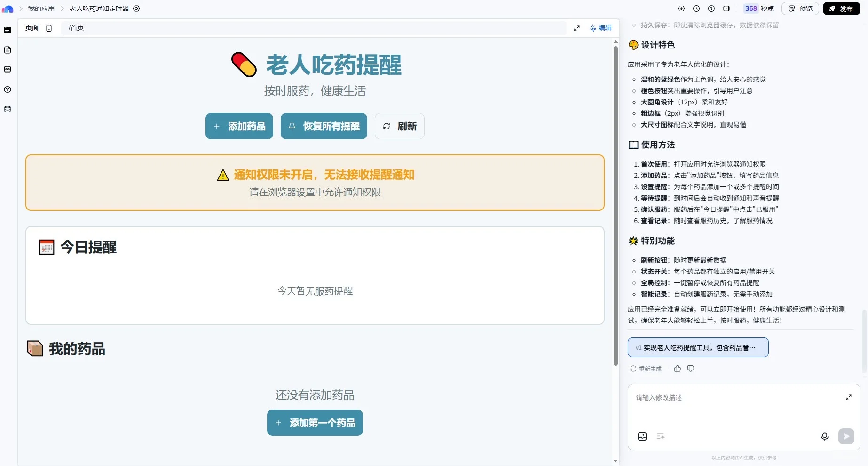This screenshot has height=466, width=868.
Task: Expand the page preview to fullscreen
Action: 577,28
